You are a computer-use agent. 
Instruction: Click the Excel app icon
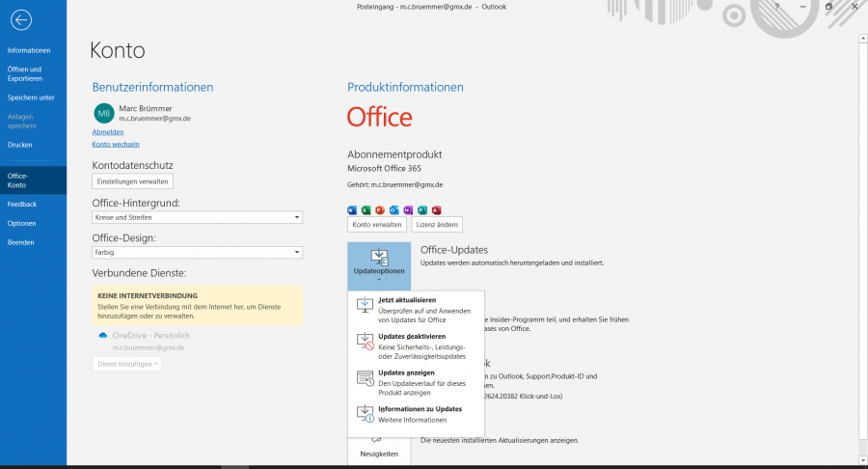point(366,209)
